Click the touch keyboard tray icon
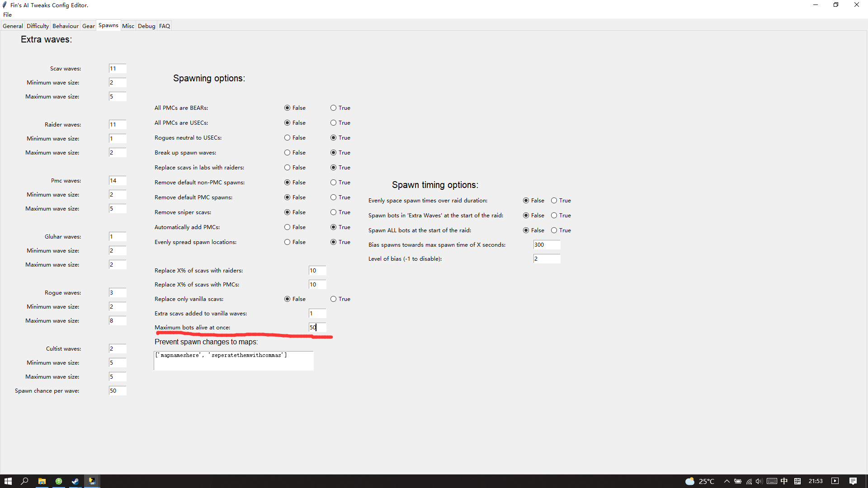868x488 pixels. click(x=772, y=481)
